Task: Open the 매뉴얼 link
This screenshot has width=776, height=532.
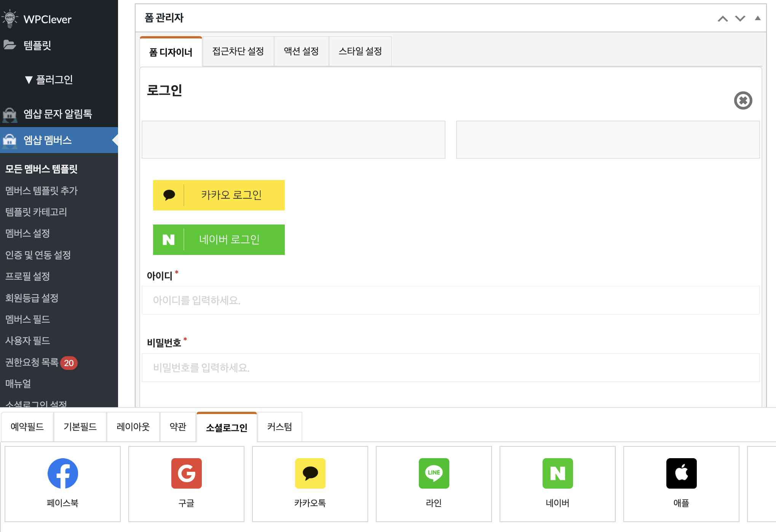Action: click(18, 384)
